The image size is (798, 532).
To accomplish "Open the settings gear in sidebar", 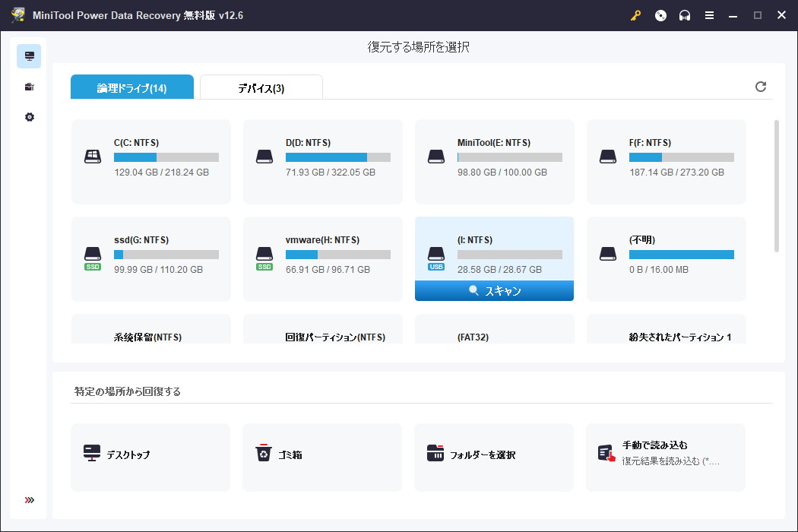I will coord(29,117).
